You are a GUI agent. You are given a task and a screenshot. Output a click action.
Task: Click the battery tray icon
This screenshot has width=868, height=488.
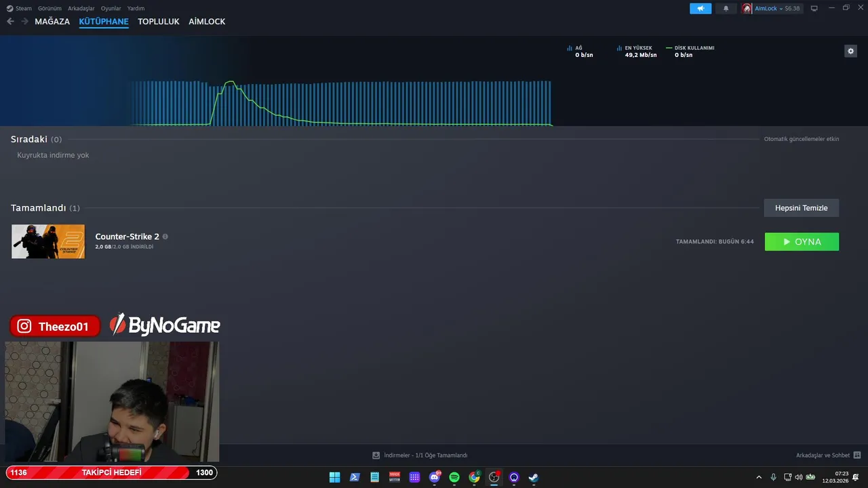point(810,477)
